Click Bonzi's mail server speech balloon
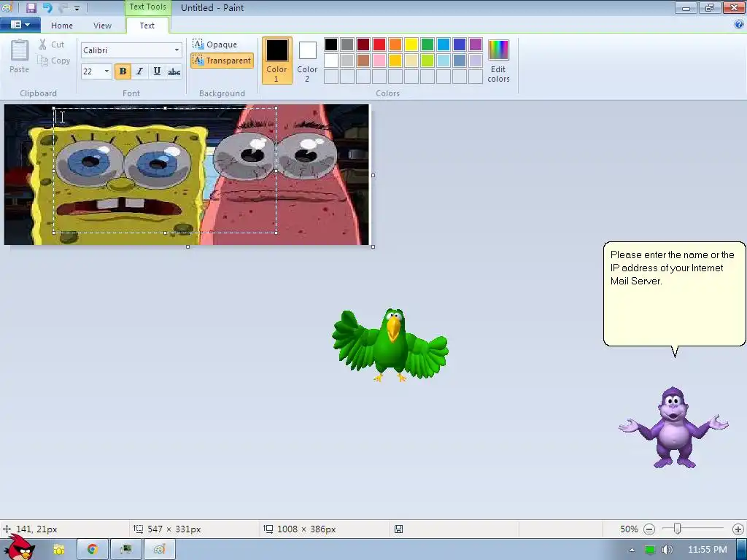 (674, 294)
